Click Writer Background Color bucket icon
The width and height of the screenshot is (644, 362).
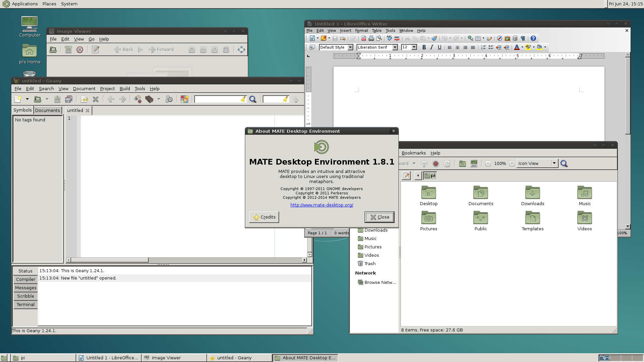(540, 47)
